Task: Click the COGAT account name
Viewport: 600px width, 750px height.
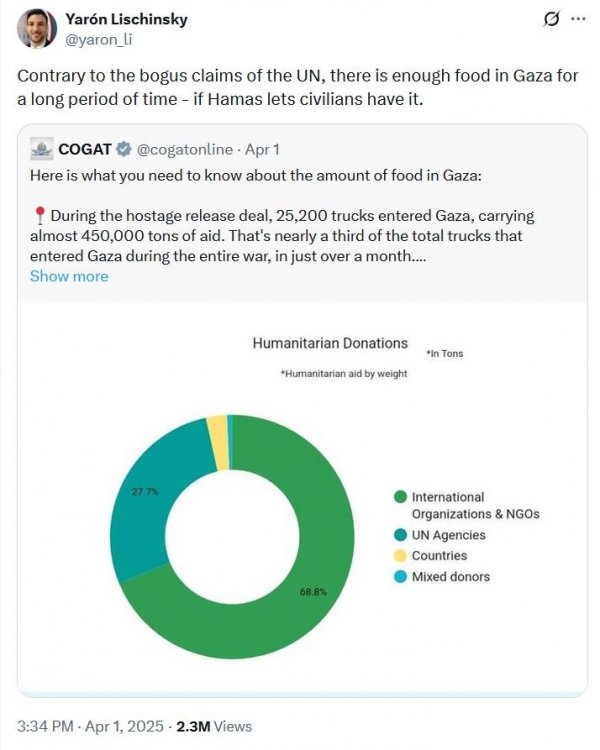Action: pyautogui.click(x=85, y=149)
